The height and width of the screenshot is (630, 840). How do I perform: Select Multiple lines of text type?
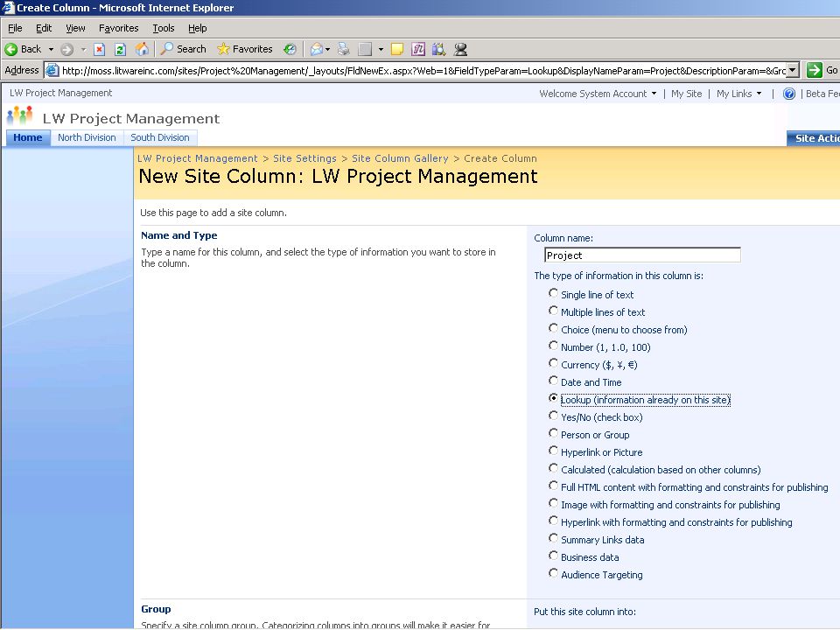pyautogui.click(x=553, y=311)
